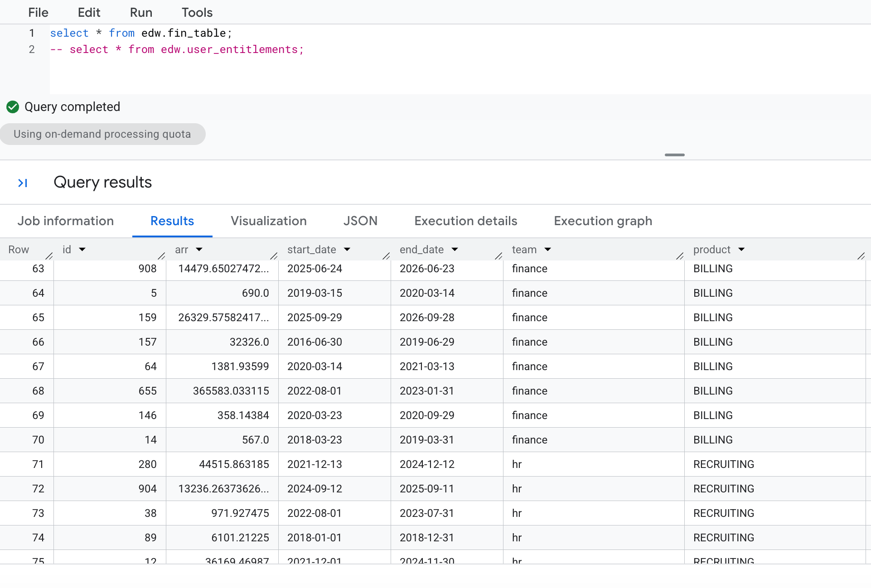
Task: Select arr value 365583.033115
Action: [x=231, y=391]
